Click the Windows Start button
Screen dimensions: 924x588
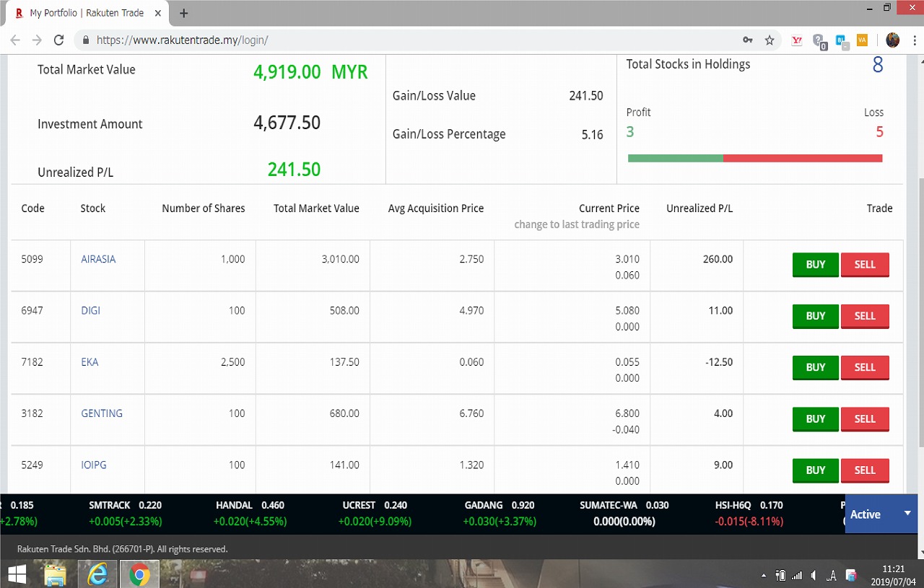click(x=17, y=574)
